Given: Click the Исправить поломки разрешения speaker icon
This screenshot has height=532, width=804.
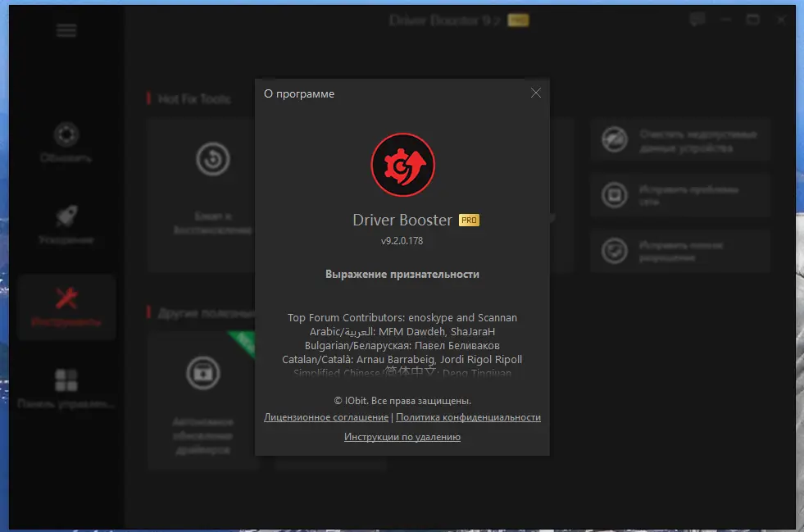Looking at the screenshot, I should click(613, 249).
